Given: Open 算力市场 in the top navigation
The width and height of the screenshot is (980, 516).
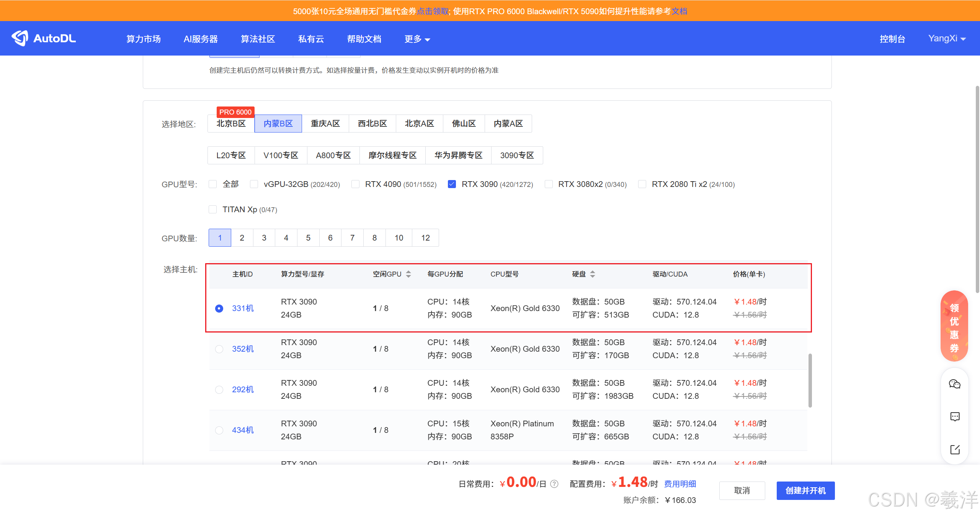Looking at the screenshot, I should point(144,39).
